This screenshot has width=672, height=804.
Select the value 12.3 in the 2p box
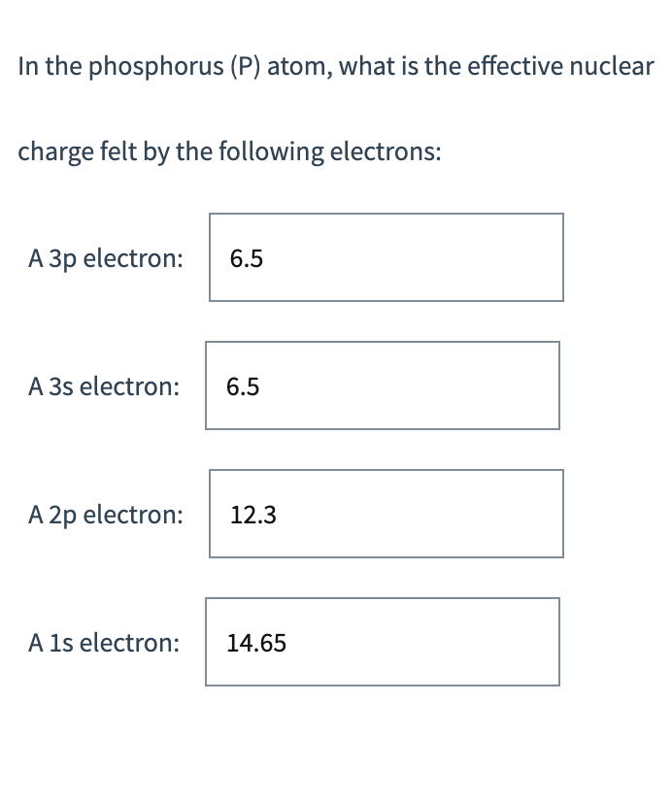pyautogui.click(x=252, y=516)
